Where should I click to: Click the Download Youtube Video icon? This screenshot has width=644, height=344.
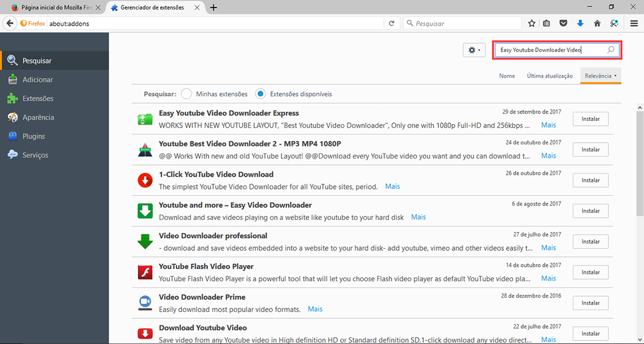(x=145, y=333)
